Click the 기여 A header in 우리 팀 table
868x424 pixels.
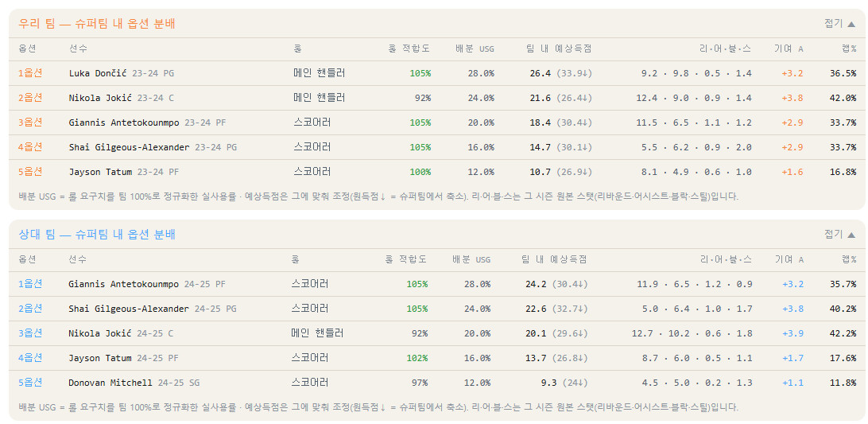789,49
